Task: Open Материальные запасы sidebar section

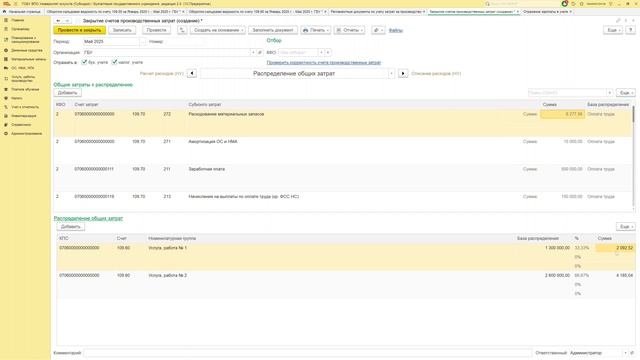Action: tap(29, 59)
